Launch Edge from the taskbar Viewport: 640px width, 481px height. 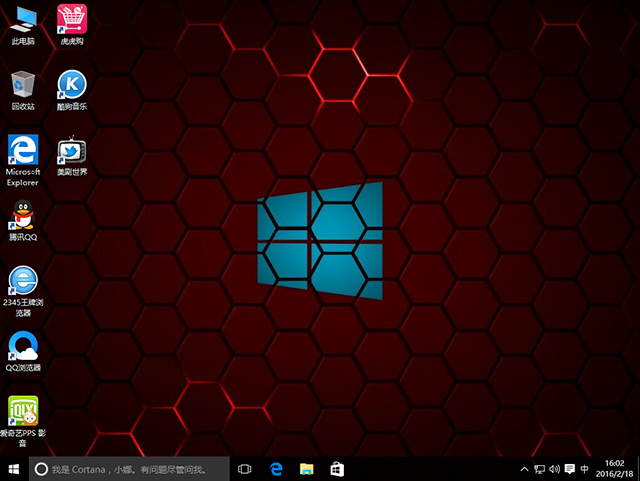click(276, 468)
